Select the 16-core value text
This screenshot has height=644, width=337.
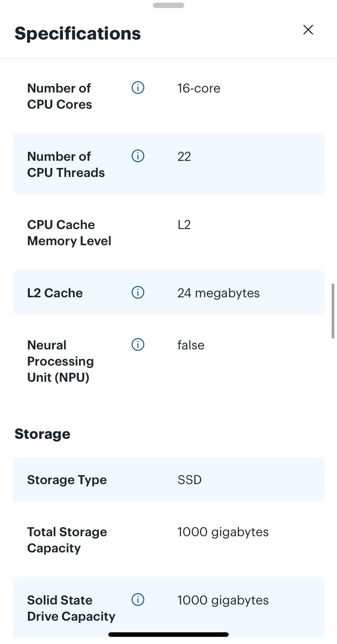[x=199, y=88]
